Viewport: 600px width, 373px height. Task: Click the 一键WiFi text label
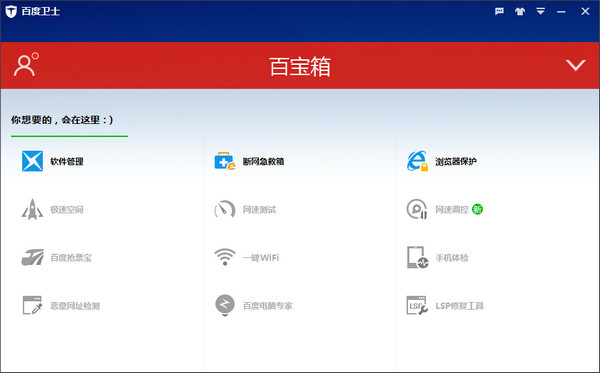pyautogui.click(x=261, y=257)
